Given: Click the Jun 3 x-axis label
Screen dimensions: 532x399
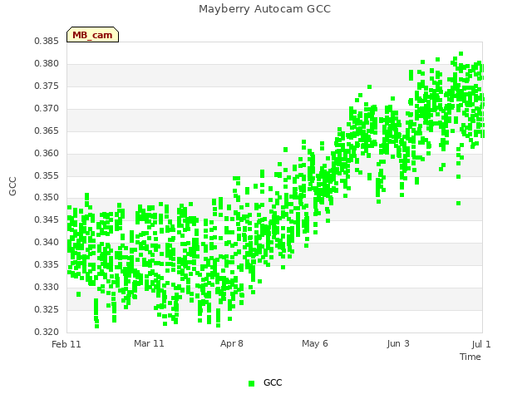Looking at the screenshot, I should 398,343.
